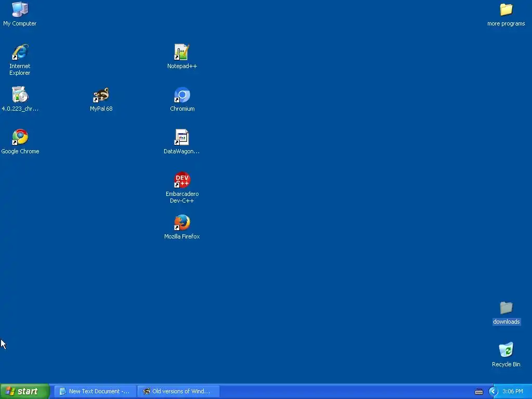The height and width of the screenshot is (399, 532).
Task: Expand hidden tray icons with arrow
Action: 493,392
